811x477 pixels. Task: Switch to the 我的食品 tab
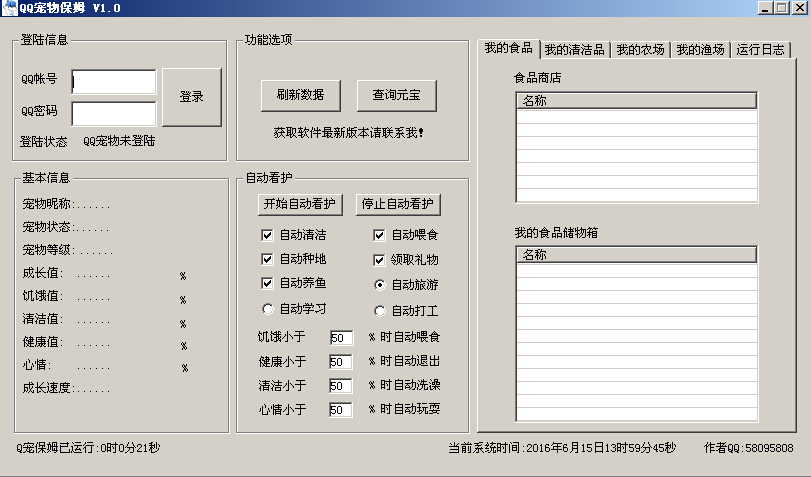508,48
